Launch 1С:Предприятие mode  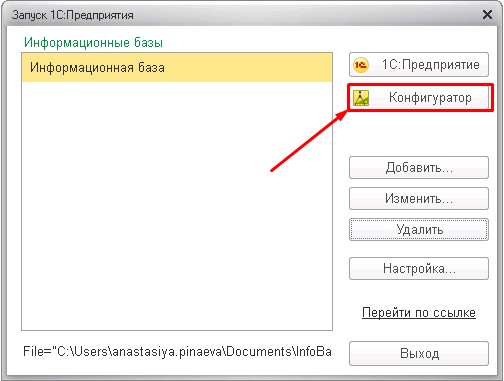point(419,65)
